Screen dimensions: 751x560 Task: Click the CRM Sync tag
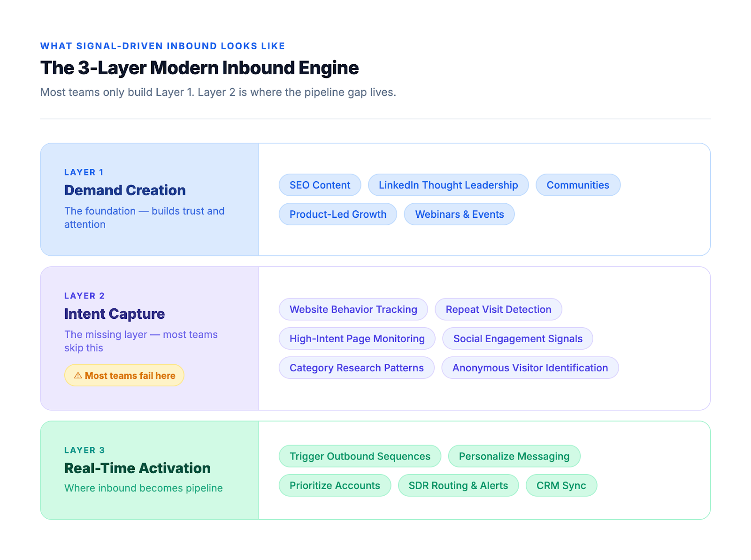click(561, 485)
